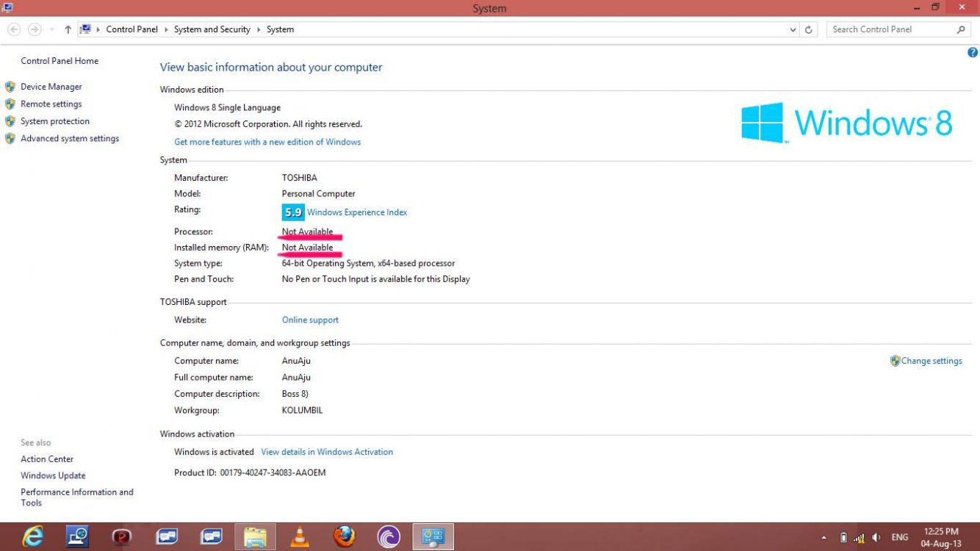Select the Control Panel taskbar button
The width and height of the screenshot is (980, 551).
tap(433, 537)
